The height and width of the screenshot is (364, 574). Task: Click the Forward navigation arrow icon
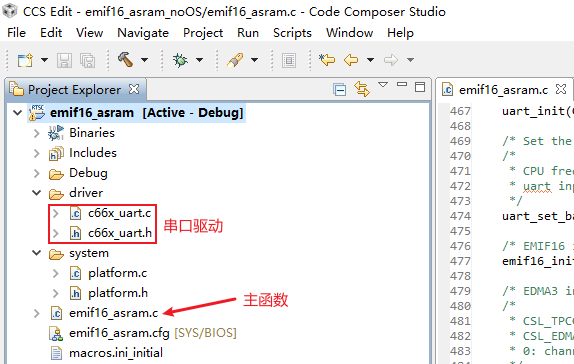pos(391,60)
